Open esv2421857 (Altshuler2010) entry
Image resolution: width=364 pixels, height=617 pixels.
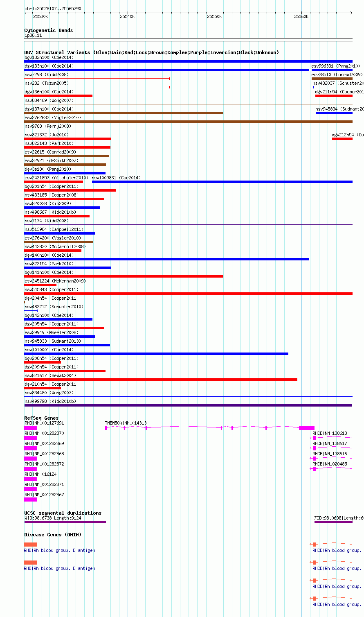click(x=56, y=178)
